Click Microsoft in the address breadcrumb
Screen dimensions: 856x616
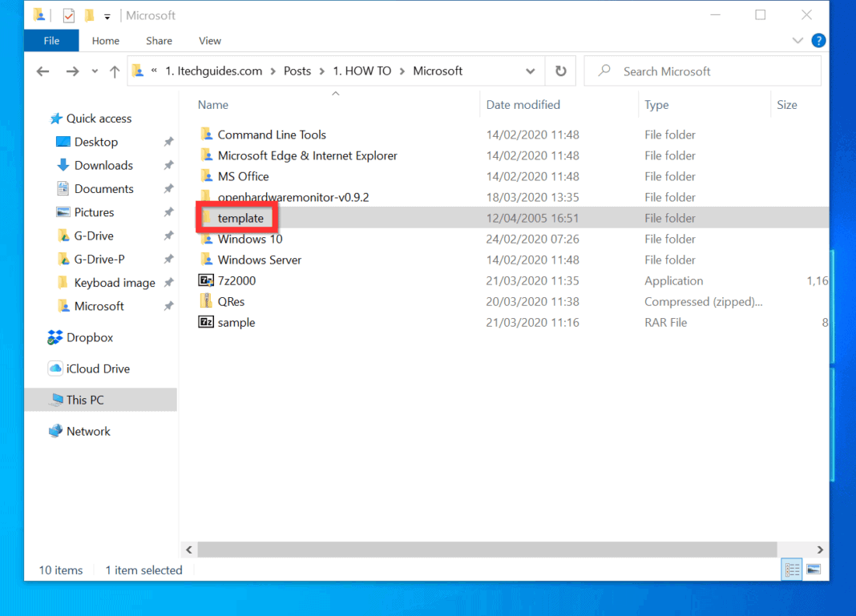[438, 71]
